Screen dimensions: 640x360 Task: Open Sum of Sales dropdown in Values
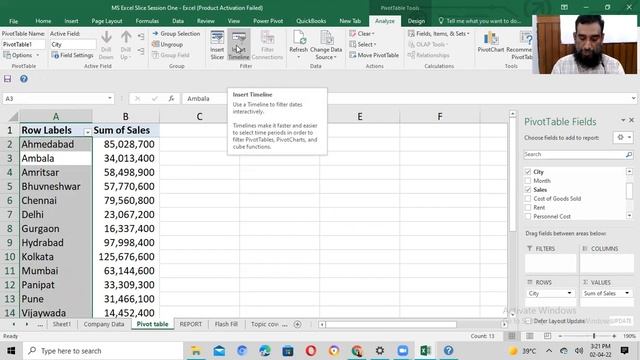click(627, 293)
